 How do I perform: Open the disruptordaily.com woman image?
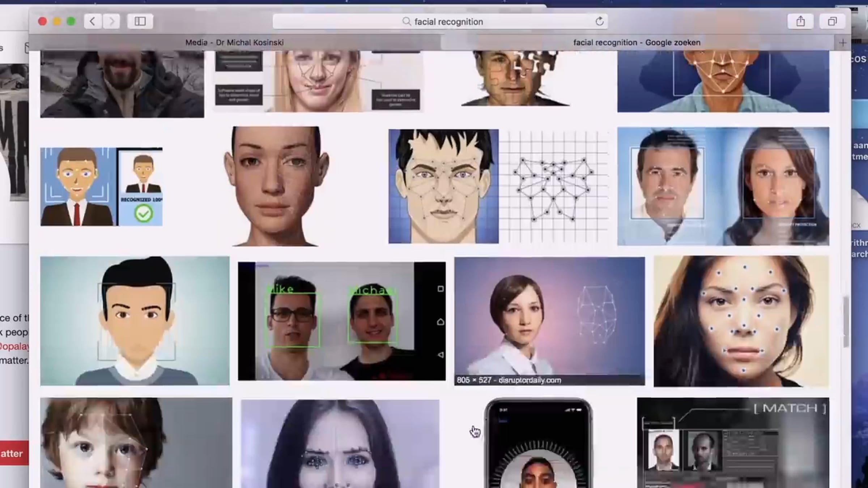(549, 321)
